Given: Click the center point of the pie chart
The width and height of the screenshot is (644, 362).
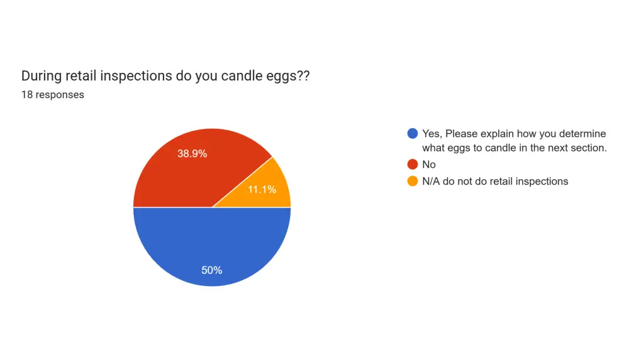Looking at the screenshot, I should coord(212,207).
